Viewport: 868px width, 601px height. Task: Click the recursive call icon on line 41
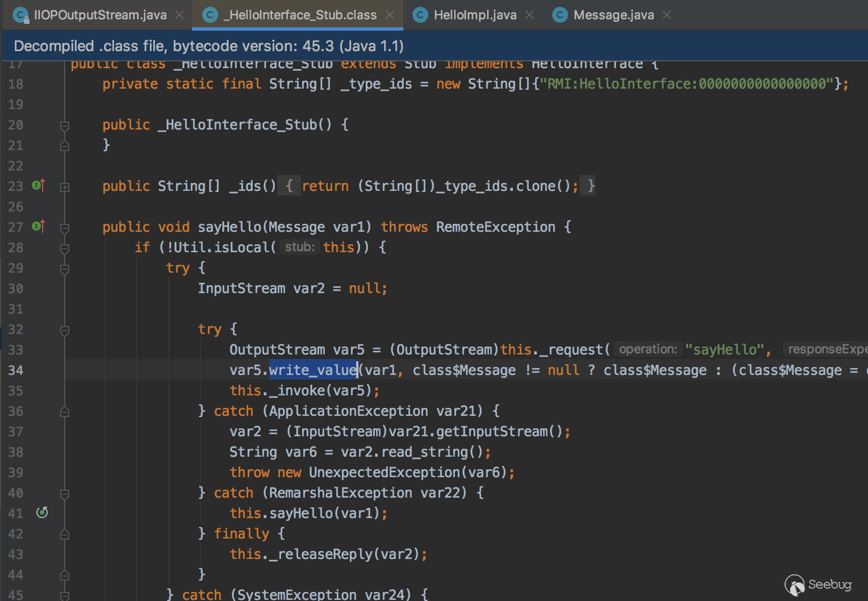[42, 512]
